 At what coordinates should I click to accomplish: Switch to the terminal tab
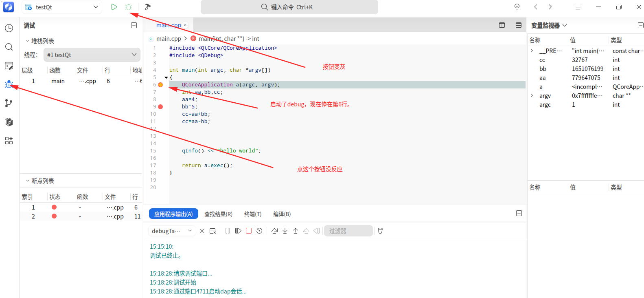tap(253, 214)
